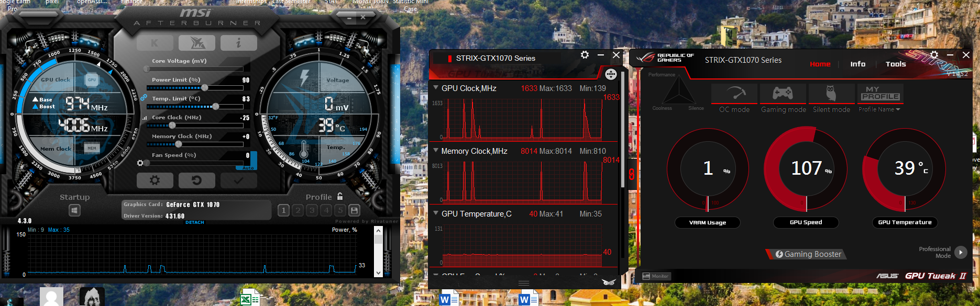Select Afterburner profile slot 1
This screenshot has width=980, height=306.
pos(283,210)
